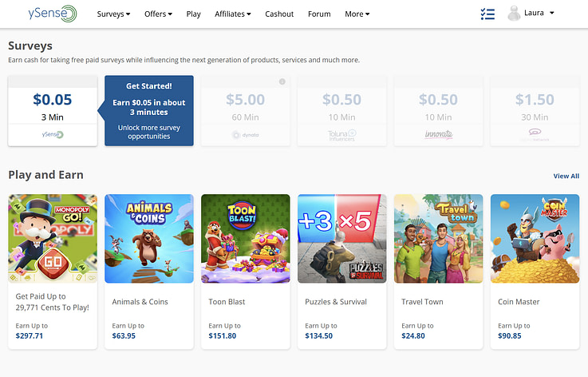Click Laura's profile avatar icon

pyautogui.click(x=514, y=14)
